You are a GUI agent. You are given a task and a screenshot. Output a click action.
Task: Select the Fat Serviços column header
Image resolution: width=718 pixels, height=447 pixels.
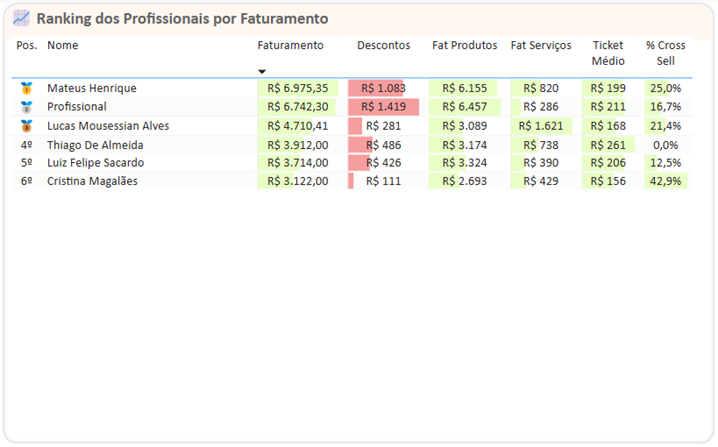coord(541,46)
